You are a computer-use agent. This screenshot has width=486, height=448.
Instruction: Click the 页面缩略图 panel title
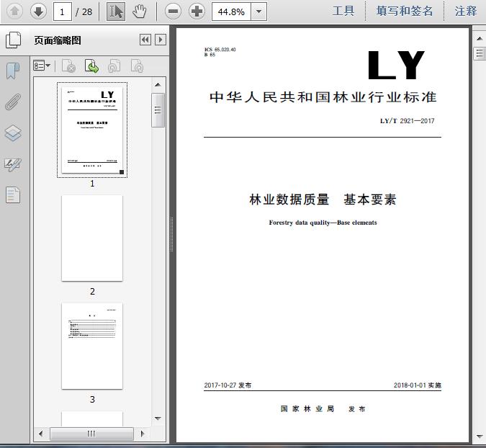pyautogui.click(x=58, y=40)
